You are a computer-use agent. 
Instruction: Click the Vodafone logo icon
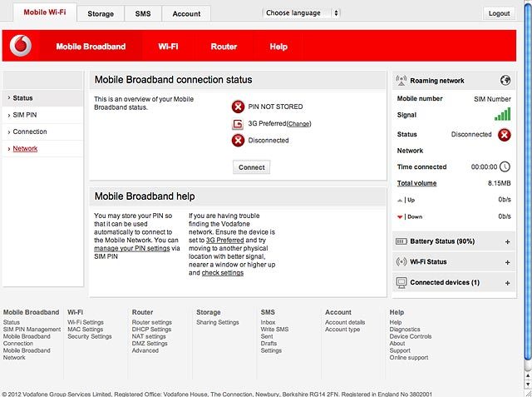click(21, 46)
